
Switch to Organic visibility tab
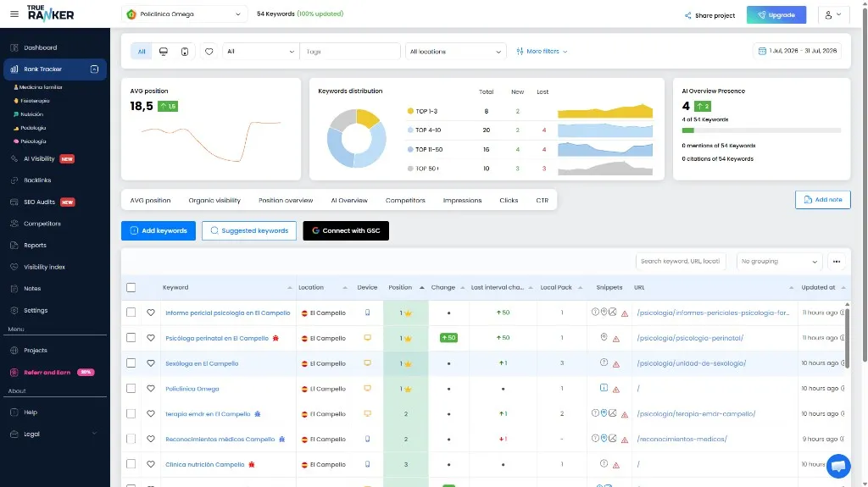[x=214, y=201]
